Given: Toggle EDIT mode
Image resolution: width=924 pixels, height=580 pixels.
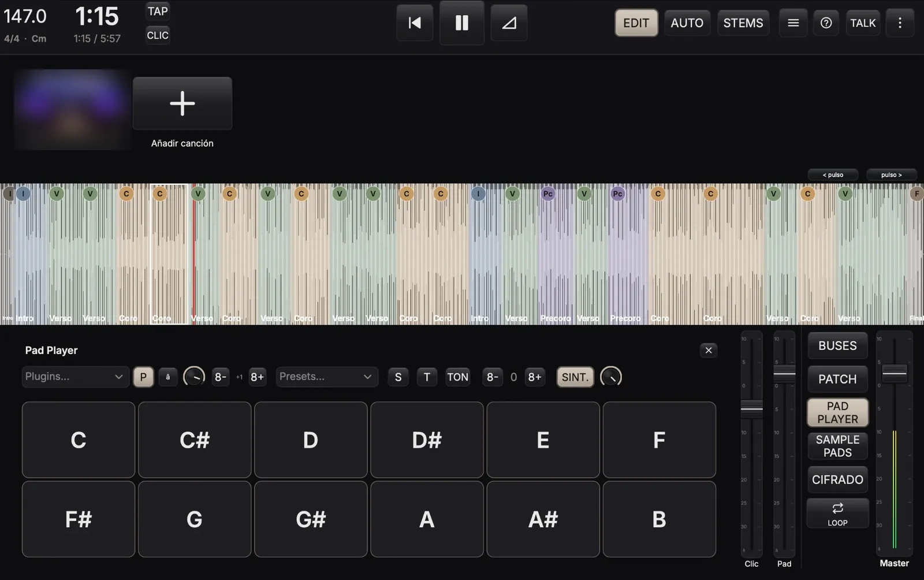Looking at the screenshot, I should 636,23.
